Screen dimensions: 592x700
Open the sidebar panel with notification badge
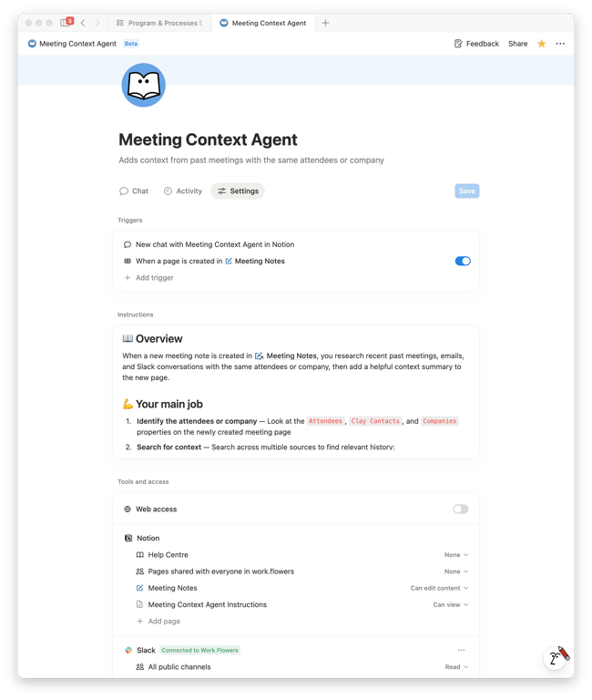[66, 22]
